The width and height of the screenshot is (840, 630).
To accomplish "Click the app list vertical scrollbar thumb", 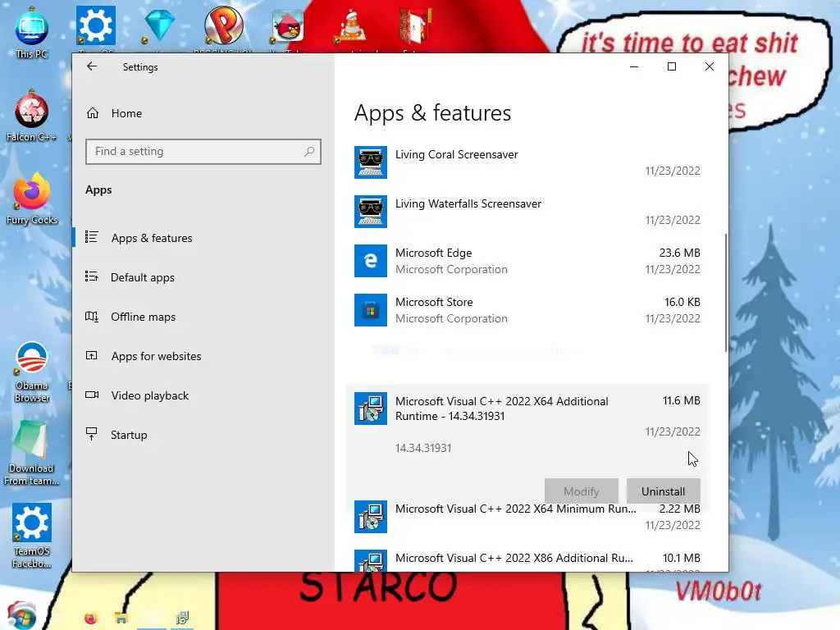I will (x=726, y=293).
